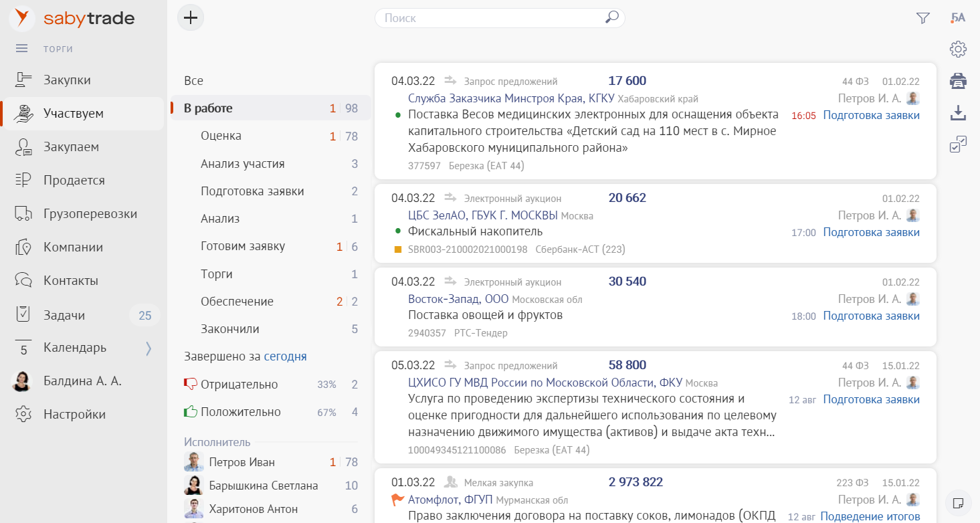Click into the Поиск search field

tap(492, 18)
